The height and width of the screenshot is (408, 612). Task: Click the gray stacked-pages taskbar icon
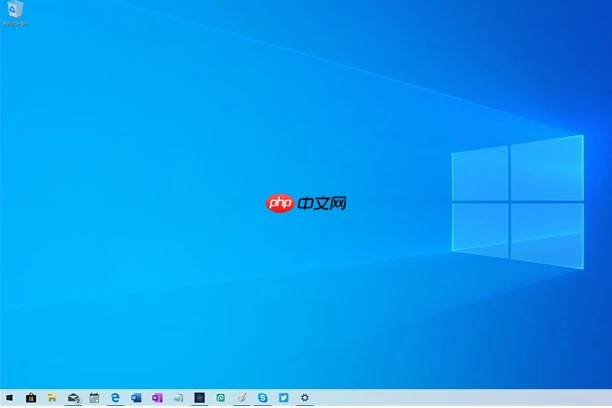point(178,398)
